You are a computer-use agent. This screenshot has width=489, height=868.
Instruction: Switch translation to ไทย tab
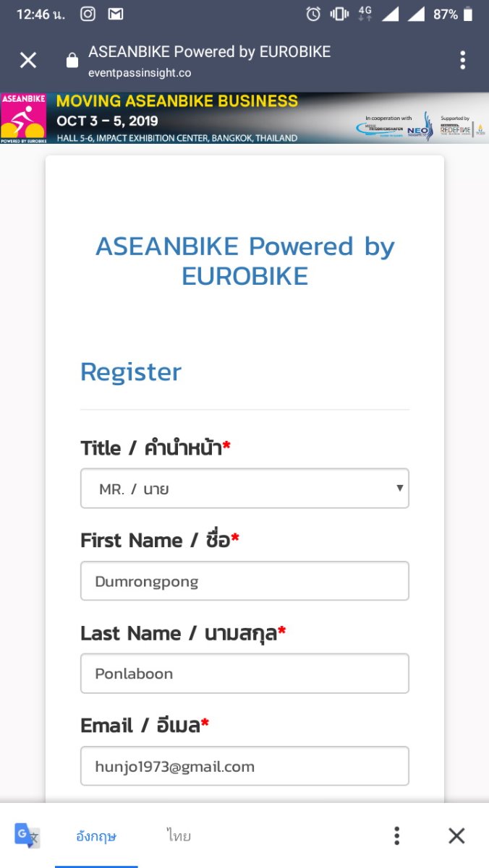[x=178, y=836]
